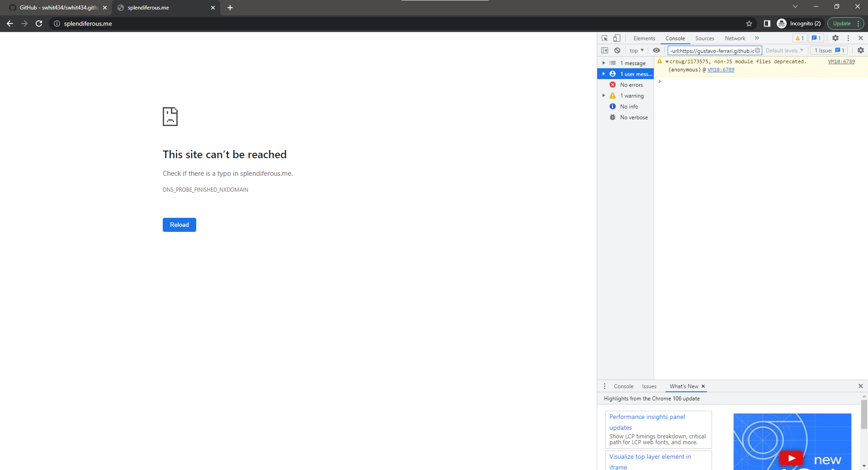Click the warnings count badge
This screenshot has height=470, width=868.
point(799,38)
